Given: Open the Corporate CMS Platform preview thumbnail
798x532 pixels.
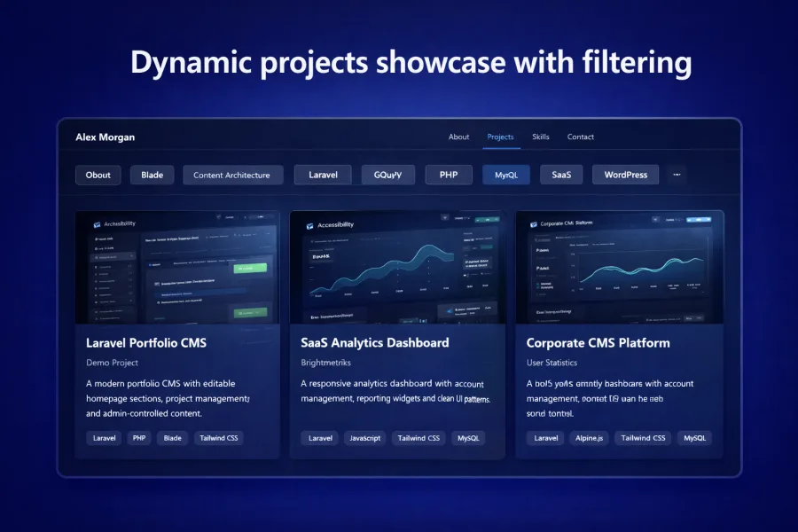Looking at the screenshot, I should click(619, 267).
